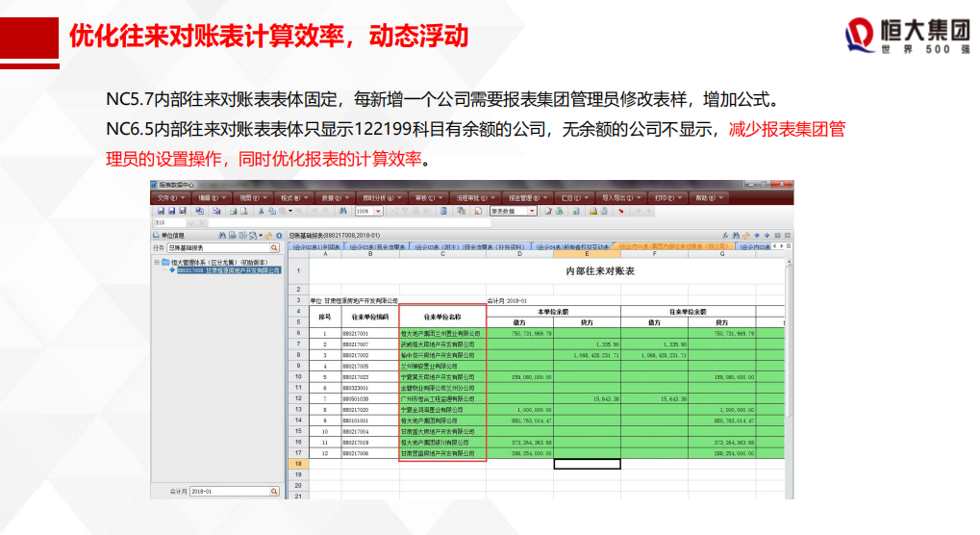Click the fx formula icon above the sheet

pyautogui.click(x=725, y=236)
